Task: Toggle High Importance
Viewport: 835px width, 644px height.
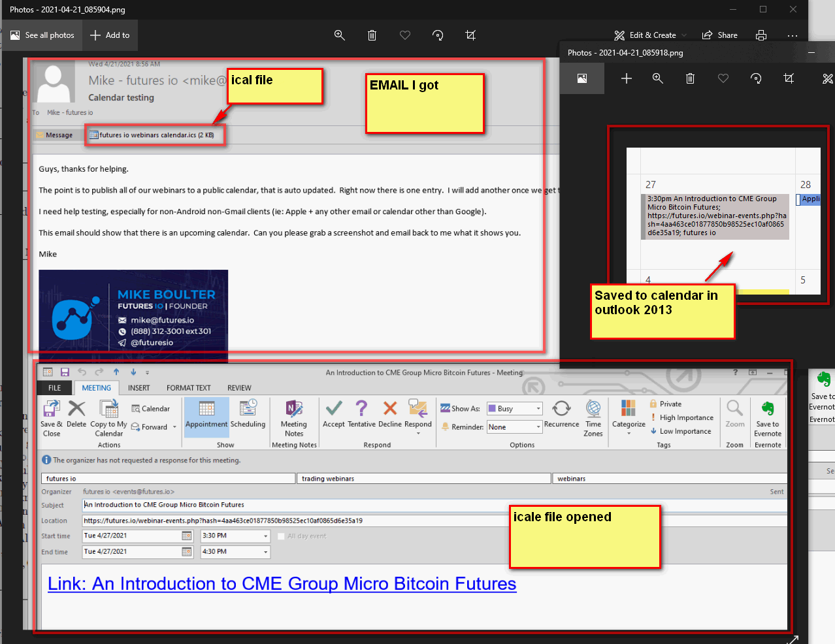Action: [681, 418]
